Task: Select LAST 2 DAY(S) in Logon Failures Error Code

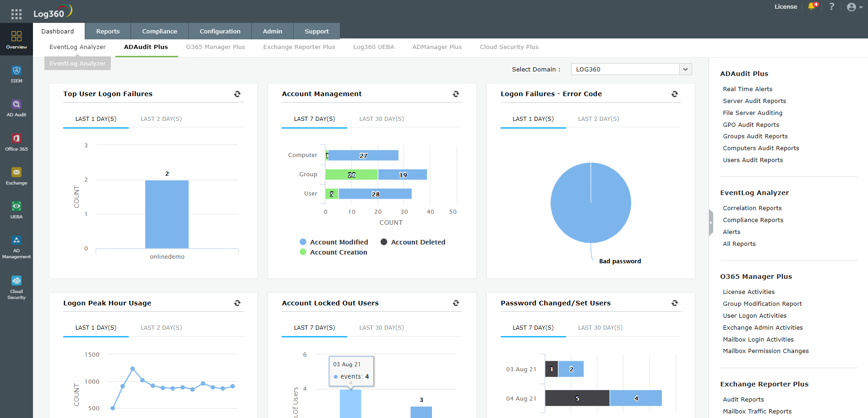Action: [x=598, y=119]
